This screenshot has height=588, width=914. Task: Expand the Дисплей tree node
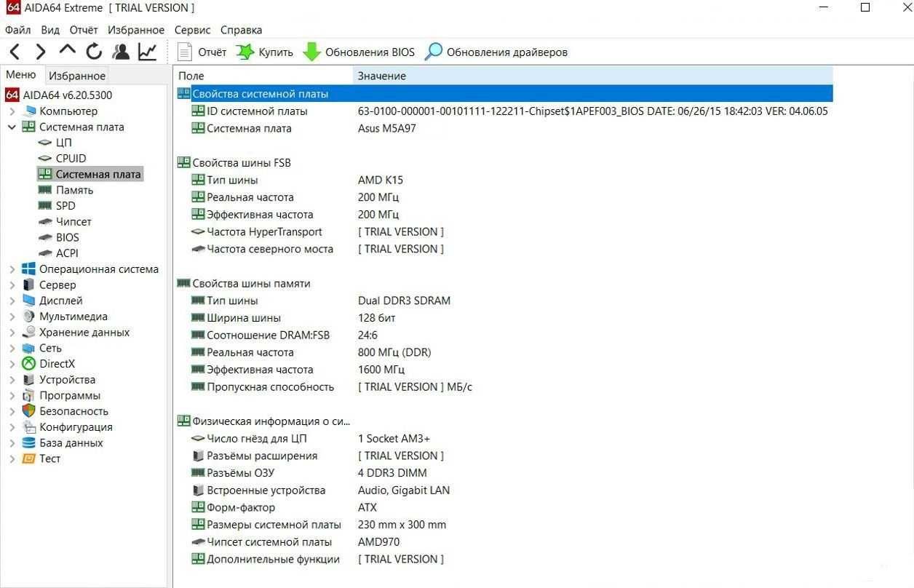(x=12, y=301)
